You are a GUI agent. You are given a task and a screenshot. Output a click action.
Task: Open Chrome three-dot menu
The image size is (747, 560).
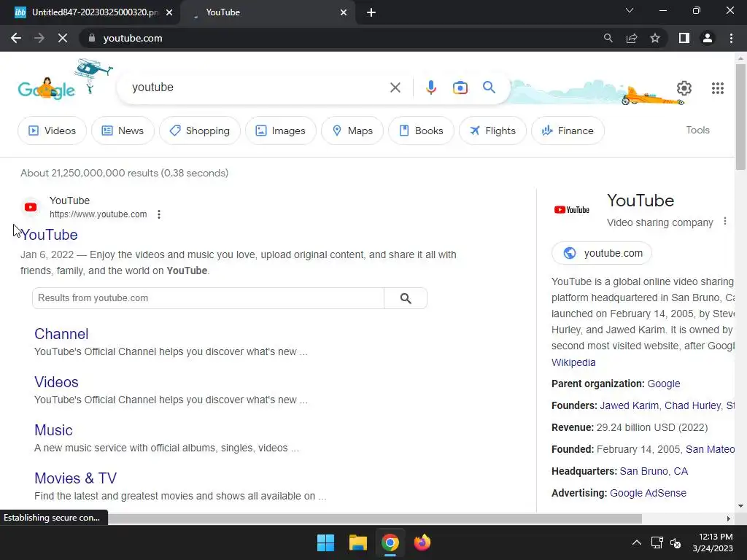point(731,38)
